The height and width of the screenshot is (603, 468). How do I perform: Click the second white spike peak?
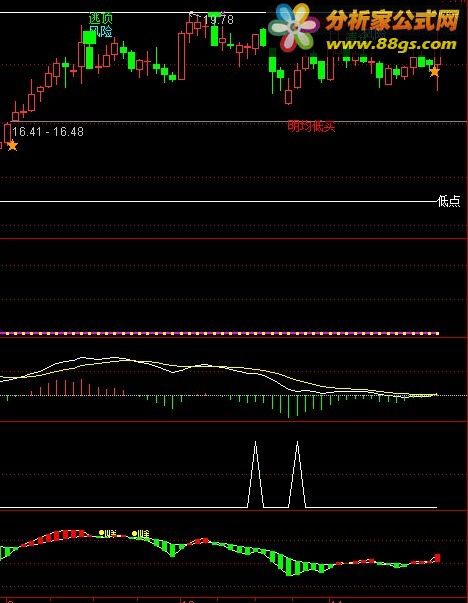tap(297, 443)
